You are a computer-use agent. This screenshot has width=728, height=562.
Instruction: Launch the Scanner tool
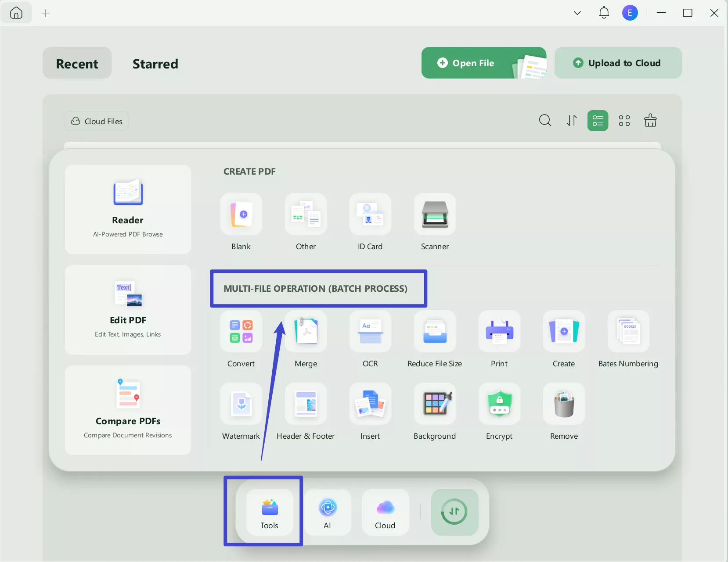[435, 214]
